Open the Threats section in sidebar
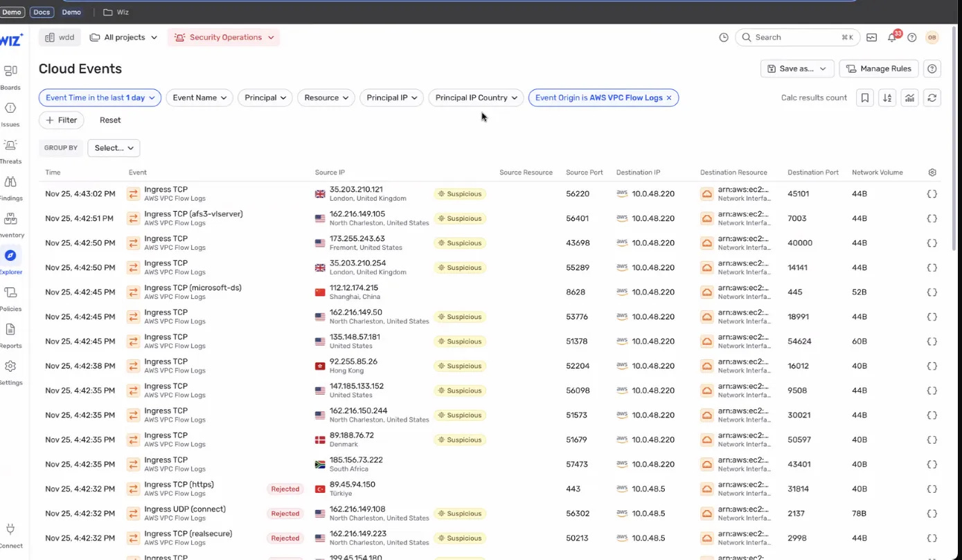This screenshot has height=560, width=962. click(x=10, y=150)
